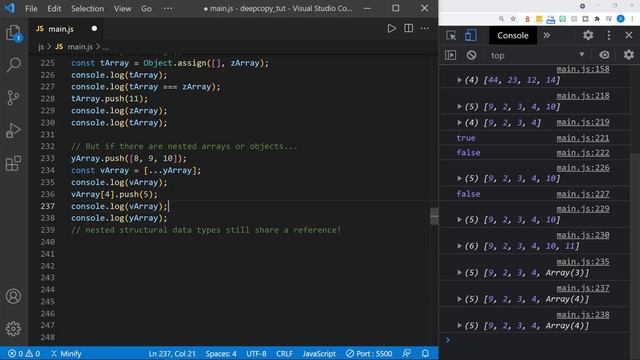Open source link main.js:222
This screenshot has width=640, height=360.
583,153
